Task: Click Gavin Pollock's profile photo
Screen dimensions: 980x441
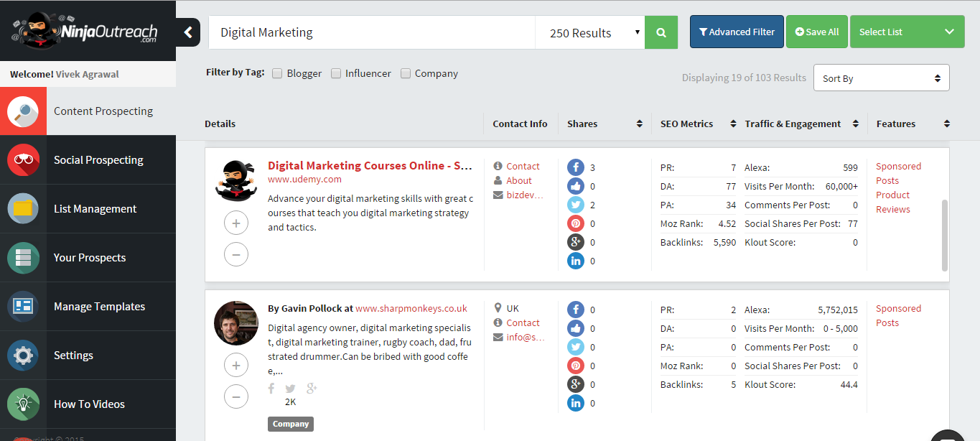Action: (x=236, y=323)
